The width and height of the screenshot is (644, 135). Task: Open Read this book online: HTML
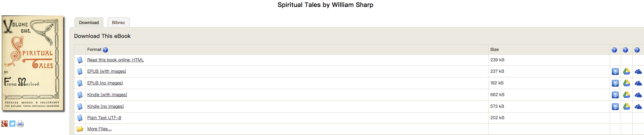pyautogui.click(x=115, y=60)
